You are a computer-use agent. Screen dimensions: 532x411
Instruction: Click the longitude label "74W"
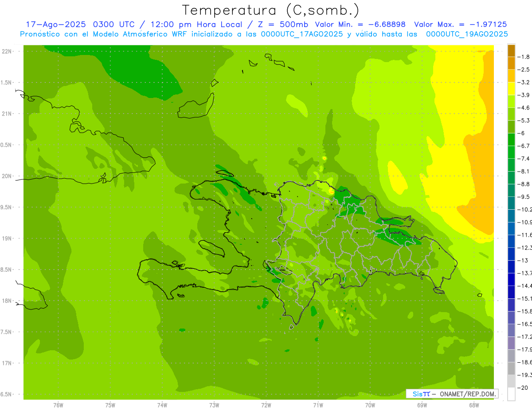[x=162, y=405]
